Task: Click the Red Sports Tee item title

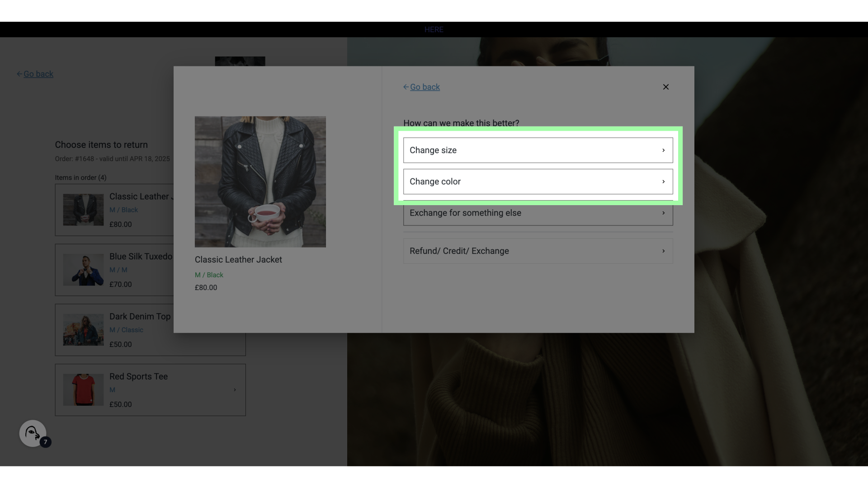Action: pos(138,376)
